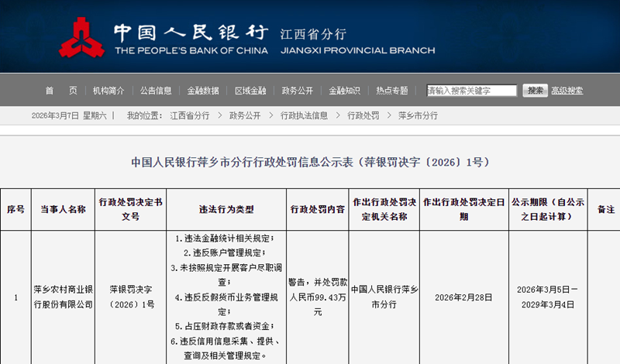Open the 首页 home menu item
The width and height of the screenshot is (620, 364).
coord(61,91)
